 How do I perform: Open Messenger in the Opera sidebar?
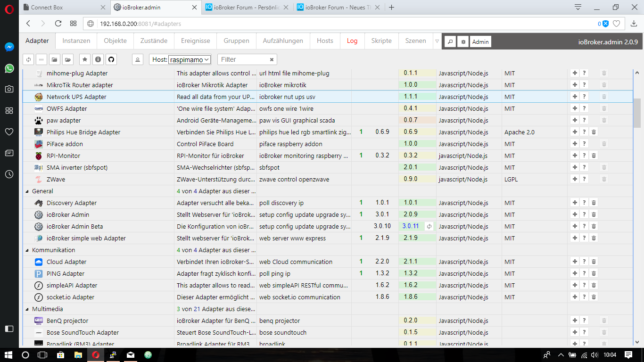(9, 47)
